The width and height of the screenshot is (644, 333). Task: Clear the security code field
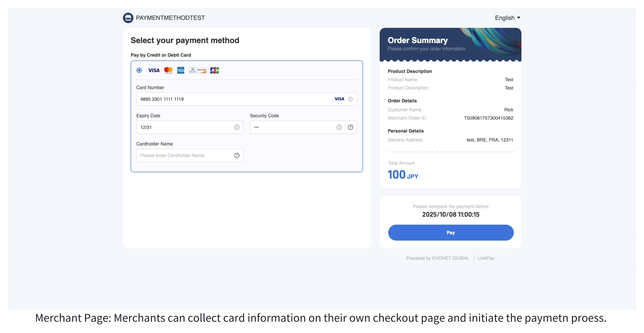[x=339, y=127]
